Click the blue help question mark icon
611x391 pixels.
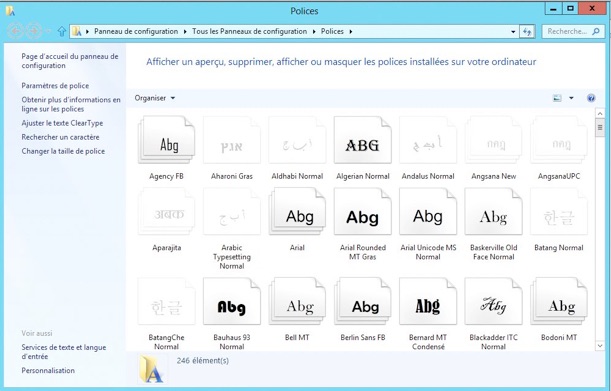tap(591, 98)
